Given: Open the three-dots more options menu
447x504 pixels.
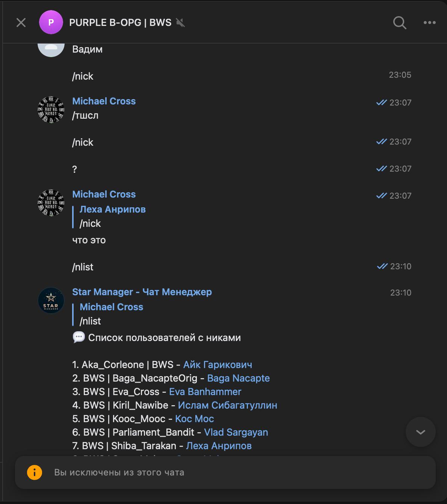Looking at the screenshot, I should coord(429,23).
